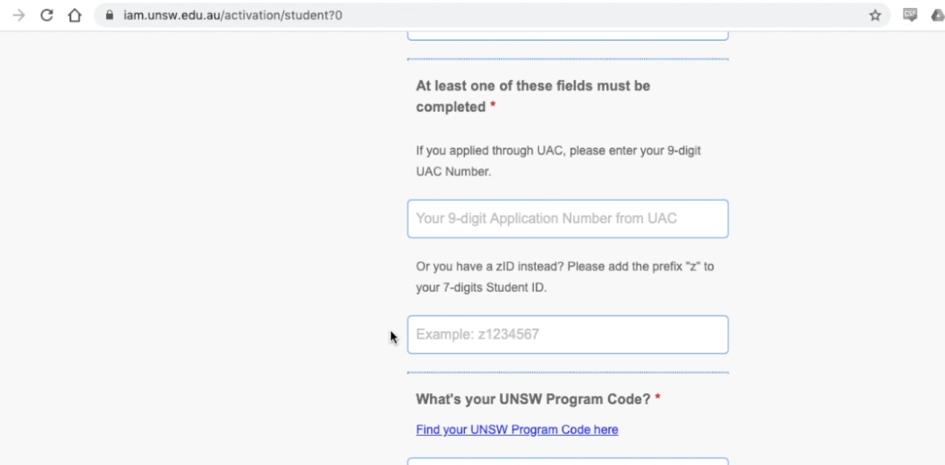Open the grey speech-bubble extension icon

pyautogui.click(x=907, y=15)
